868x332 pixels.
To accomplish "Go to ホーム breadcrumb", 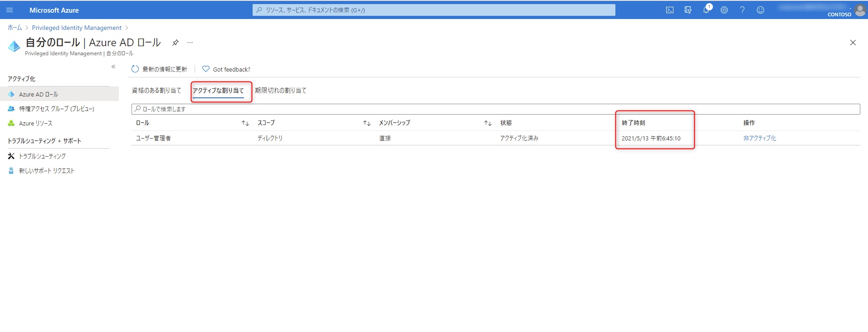I will pos(15,28).
